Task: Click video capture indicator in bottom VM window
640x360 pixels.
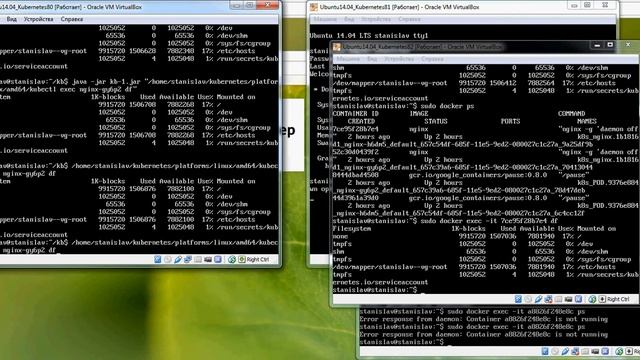Action: click(595, 351)
